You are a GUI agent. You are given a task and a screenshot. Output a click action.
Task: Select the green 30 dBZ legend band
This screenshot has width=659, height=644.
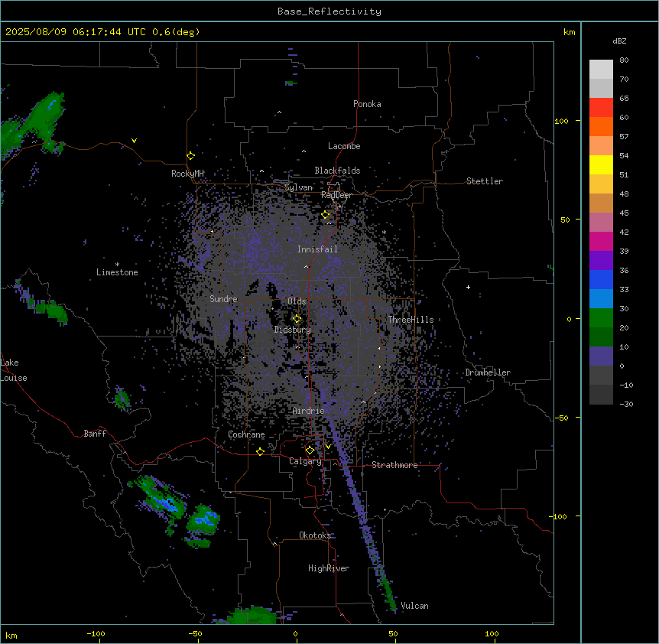click(601, 318)
